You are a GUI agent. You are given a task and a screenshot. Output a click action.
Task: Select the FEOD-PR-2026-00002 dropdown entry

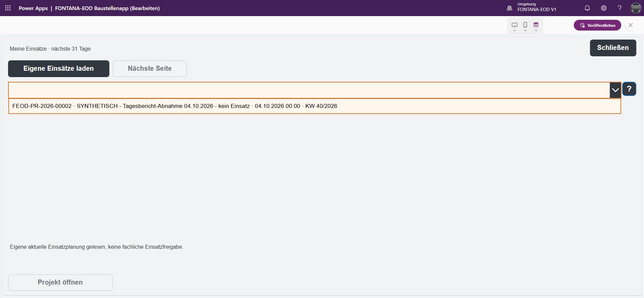point(315,106)
